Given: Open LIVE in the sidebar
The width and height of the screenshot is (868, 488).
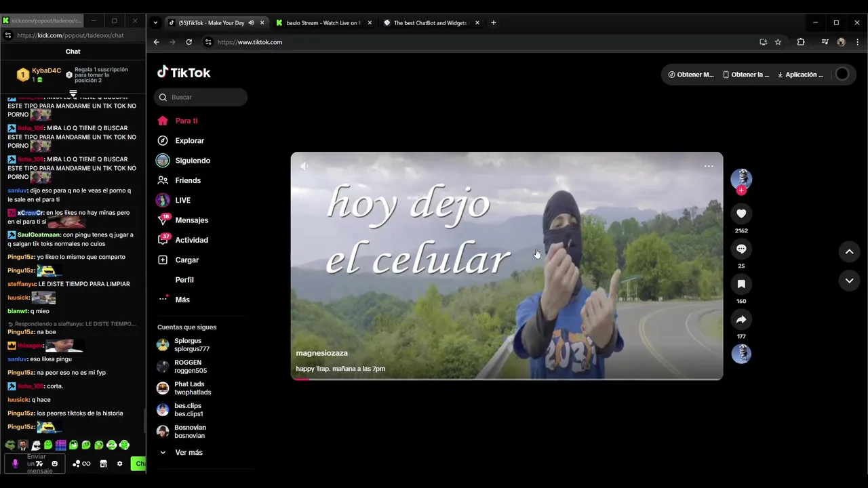Looking at the screenshot, I should click(174, 200).
